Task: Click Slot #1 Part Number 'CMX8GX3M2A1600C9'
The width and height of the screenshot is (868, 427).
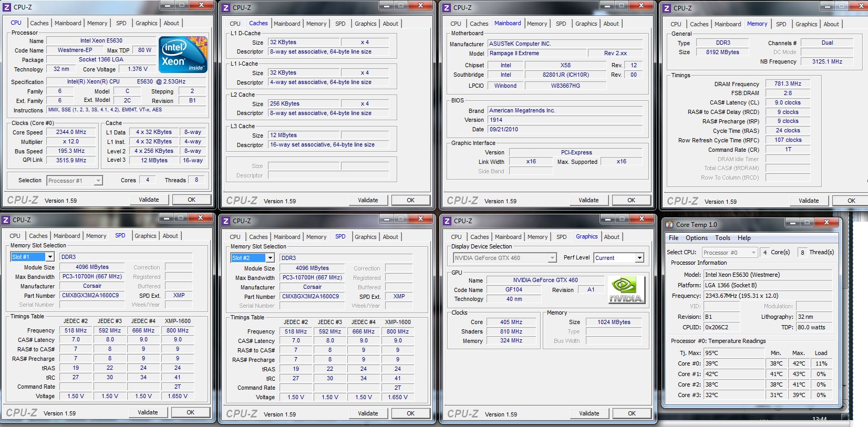Action: (x=91, y=295)
